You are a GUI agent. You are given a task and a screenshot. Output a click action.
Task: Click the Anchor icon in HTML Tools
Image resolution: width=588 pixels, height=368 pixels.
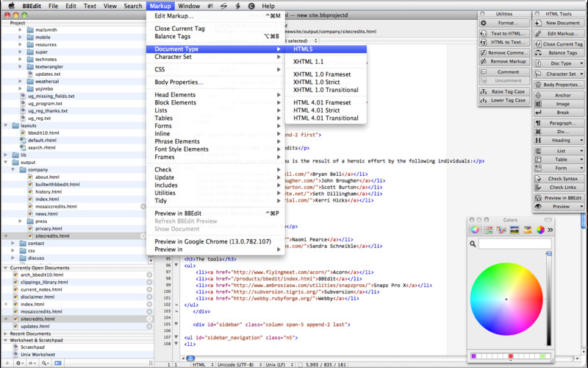pyautogui.click(x=538, y=96)
